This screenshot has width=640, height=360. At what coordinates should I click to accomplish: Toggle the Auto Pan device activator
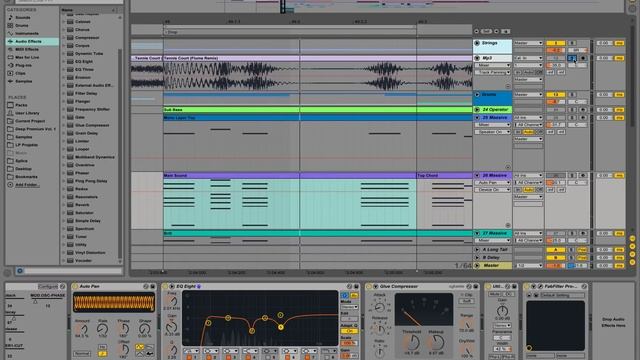(75, 287)
